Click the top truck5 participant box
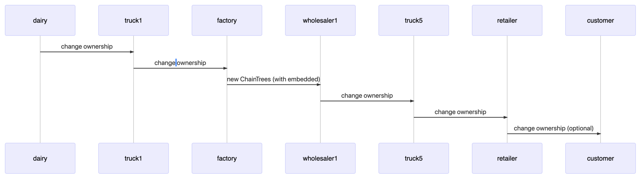644x180 pixels. pos(414,20)
